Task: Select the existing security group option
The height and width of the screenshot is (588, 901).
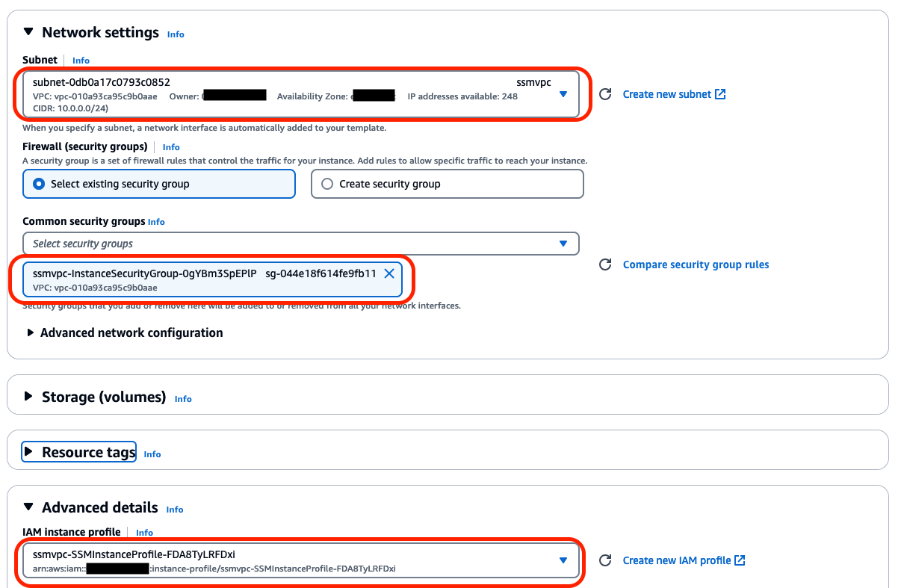Action: pyautogui.click(x=38, y=184)
